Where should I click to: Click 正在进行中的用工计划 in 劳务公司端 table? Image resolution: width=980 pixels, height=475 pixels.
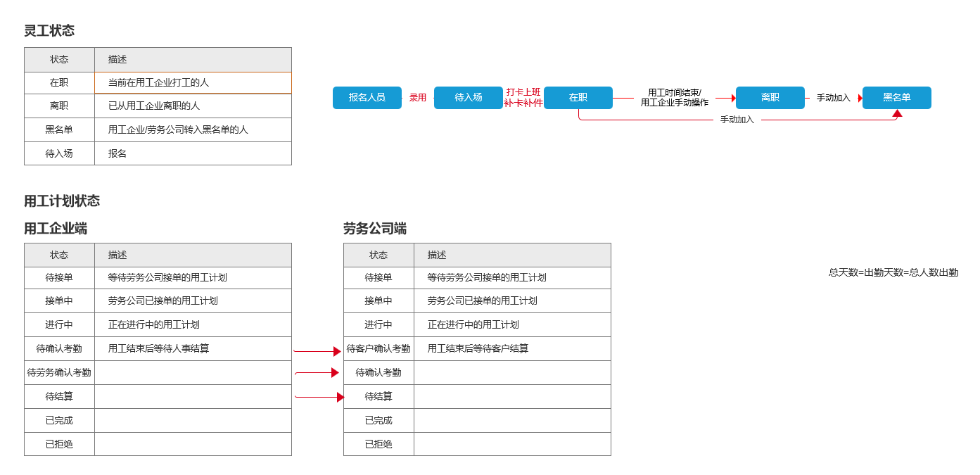tap(512, 324)
